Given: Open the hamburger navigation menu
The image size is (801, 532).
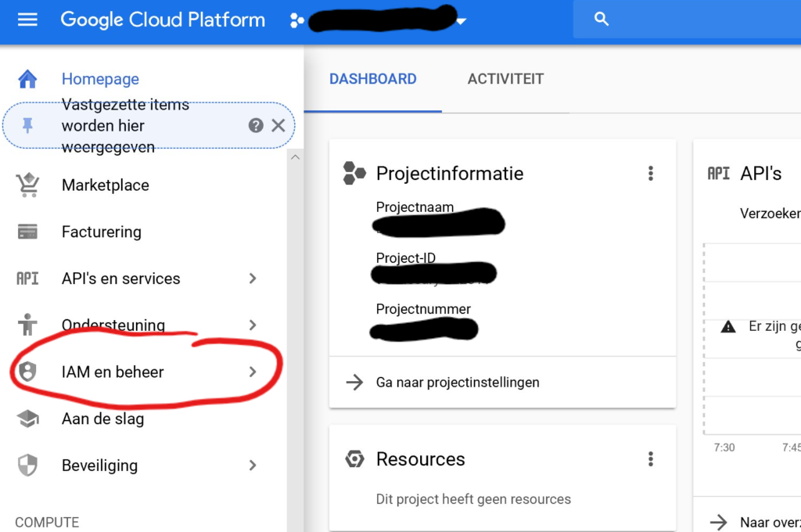Looking at the screenshot, I should (x=27, y=20).
